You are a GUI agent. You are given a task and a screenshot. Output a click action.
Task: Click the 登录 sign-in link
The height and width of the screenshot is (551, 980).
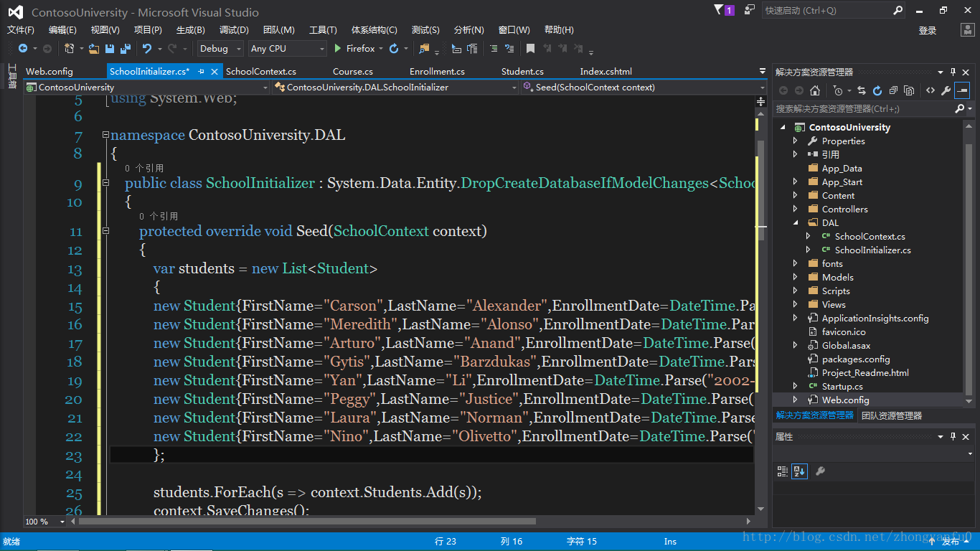[928, 30]
